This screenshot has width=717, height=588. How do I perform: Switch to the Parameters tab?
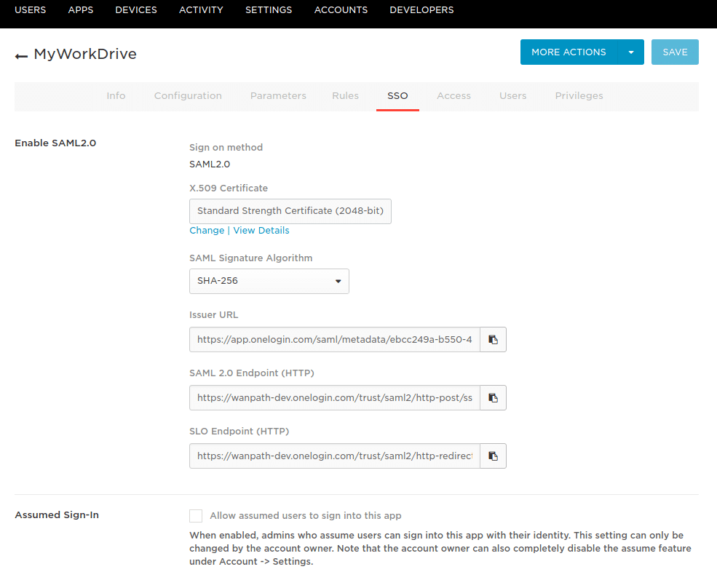click(278, 96)
